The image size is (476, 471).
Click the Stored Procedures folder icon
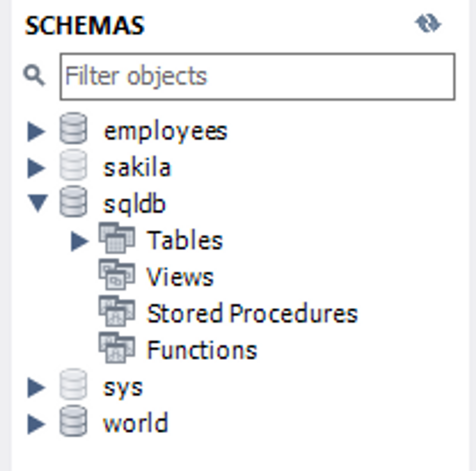pyautogui.click(x=117, y=312)
